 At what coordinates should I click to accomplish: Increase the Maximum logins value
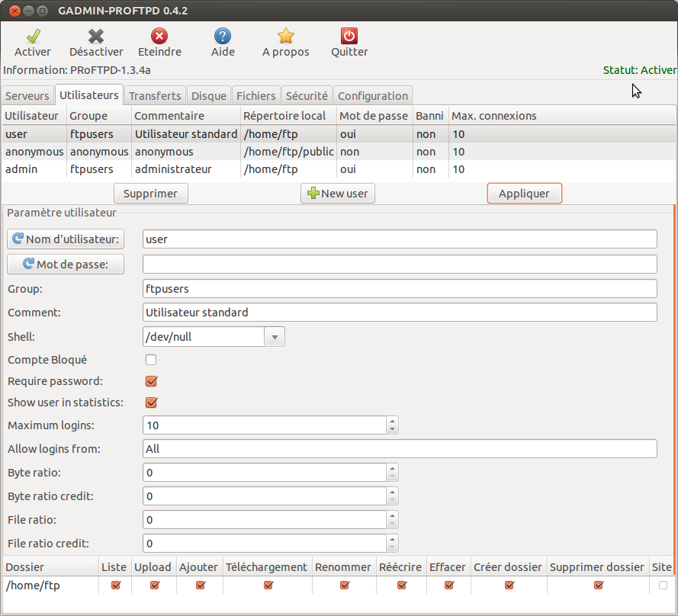392,421
